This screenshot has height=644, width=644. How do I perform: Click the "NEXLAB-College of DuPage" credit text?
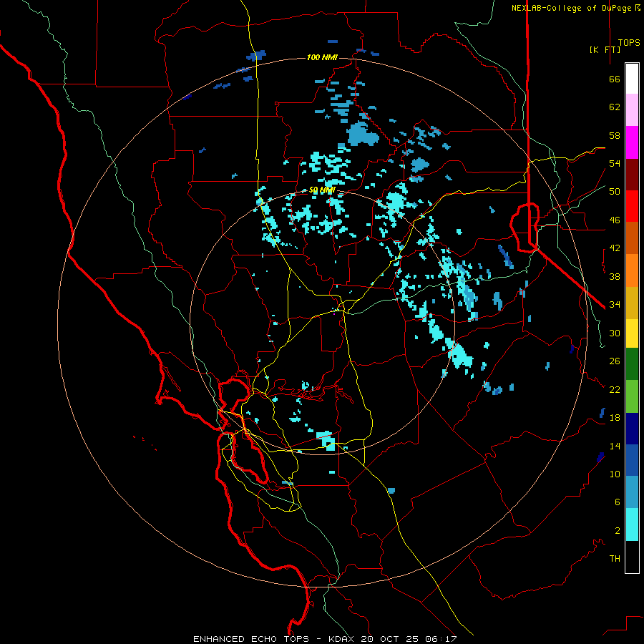click(572, 8)
